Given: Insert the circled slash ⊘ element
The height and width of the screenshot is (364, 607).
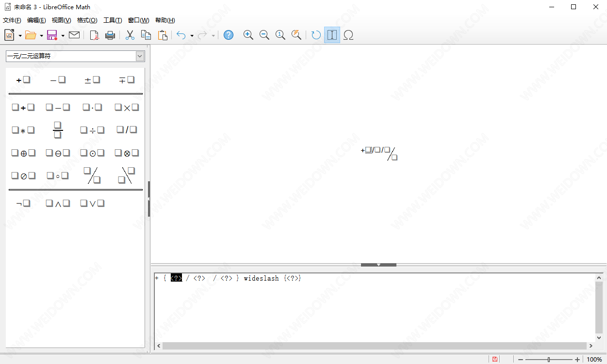Looking at the screenshot, I should pos(23,176).
